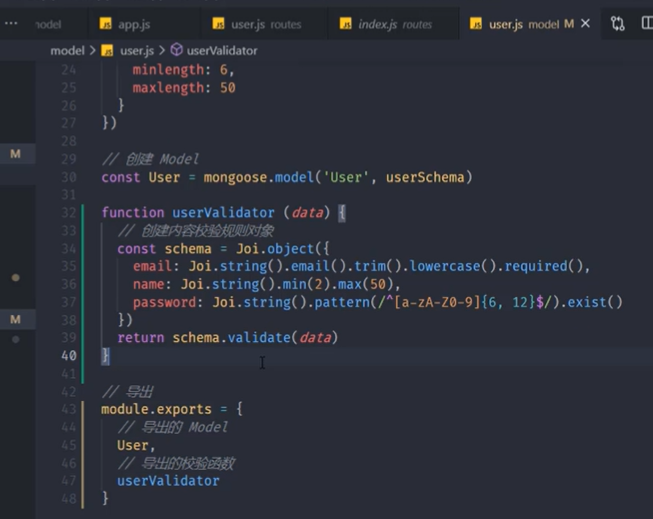Click 'module.exports' on line 43
The image size is (653, 519).
pyautogui.click(x=156, y=409)
